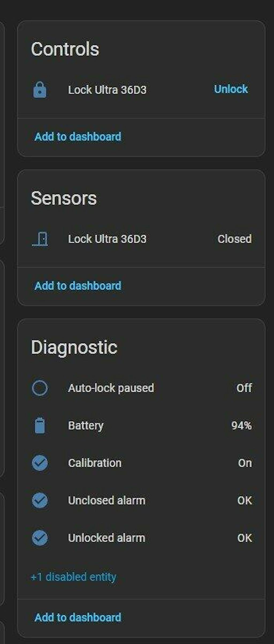Click the Battery icon

click(x=40, y=425)
